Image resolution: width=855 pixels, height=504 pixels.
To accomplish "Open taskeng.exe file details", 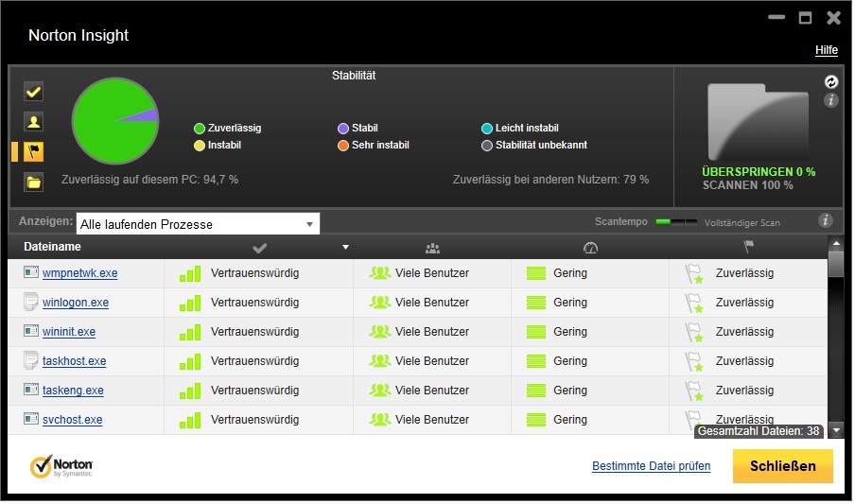I will tap(73, 391).
